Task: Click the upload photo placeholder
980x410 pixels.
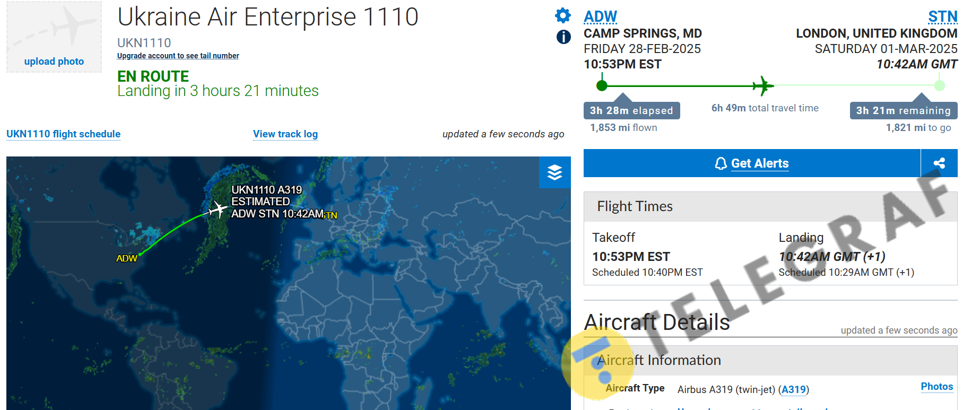Action: (54, 37)
